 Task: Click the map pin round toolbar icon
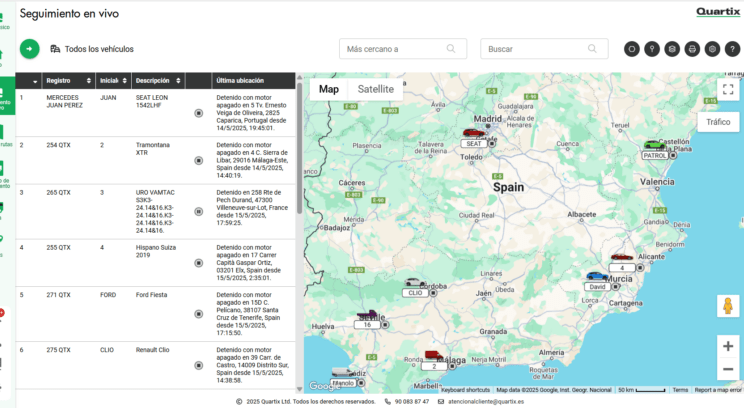click(652, 49)
